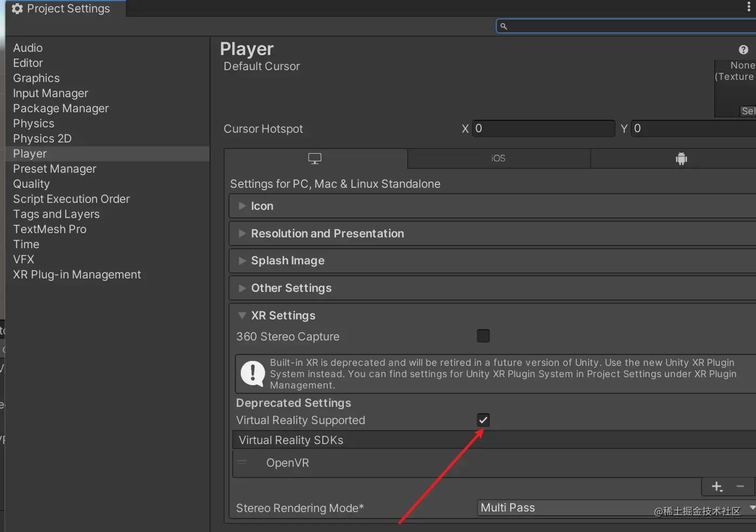Open XR Plug-in Management settings
The height and width of the screenshot is (532, 756).
click(77, 275)
